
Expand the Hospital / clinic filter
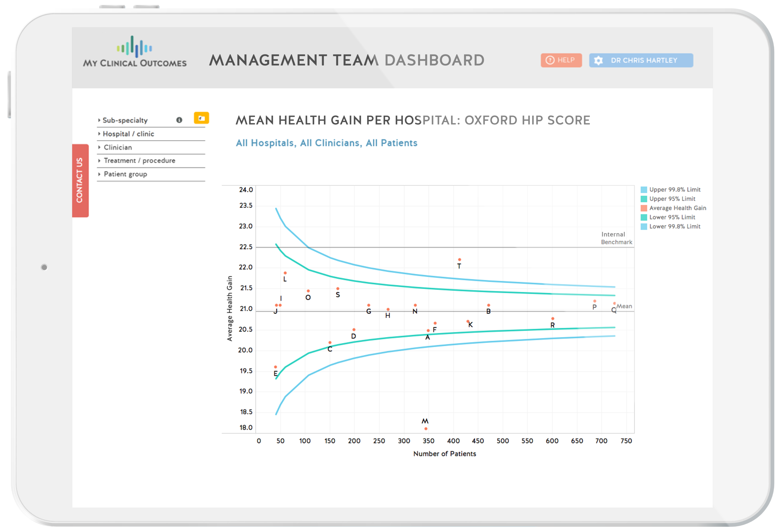click(x=128, y=134)
